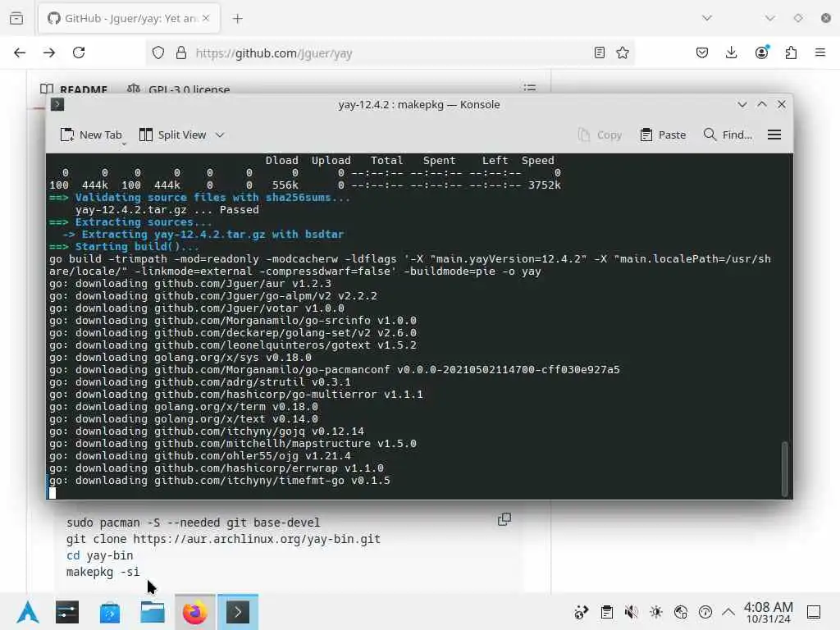The image size is (840, 630).
Task: Click Copy in Konsole toolbar
Action: tap(600, 135)
